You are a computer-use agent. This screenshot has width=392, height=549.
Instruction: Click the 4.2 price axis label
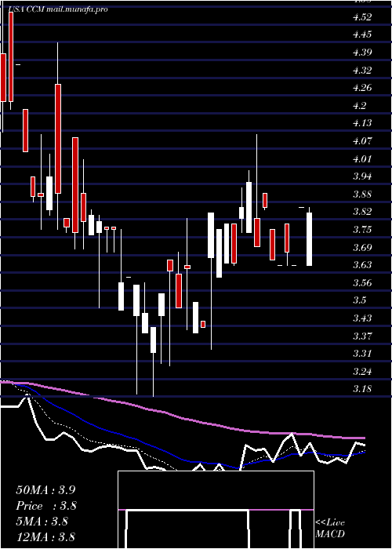pyautogui.click(x=360, y=106)
